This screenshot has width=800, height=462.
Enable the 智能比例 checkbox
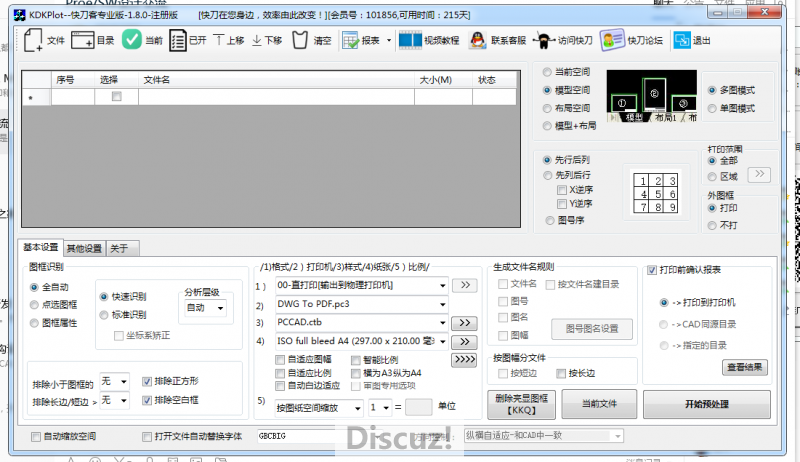(x=356, y=360)
